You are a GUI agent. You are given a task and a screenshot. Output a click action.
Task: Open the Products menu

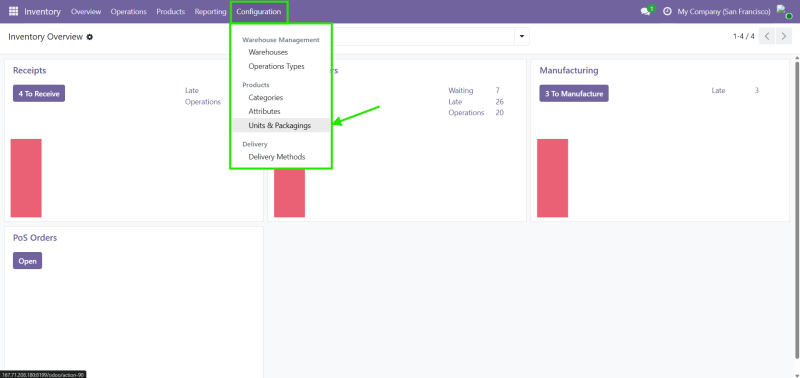coord(170,11)
